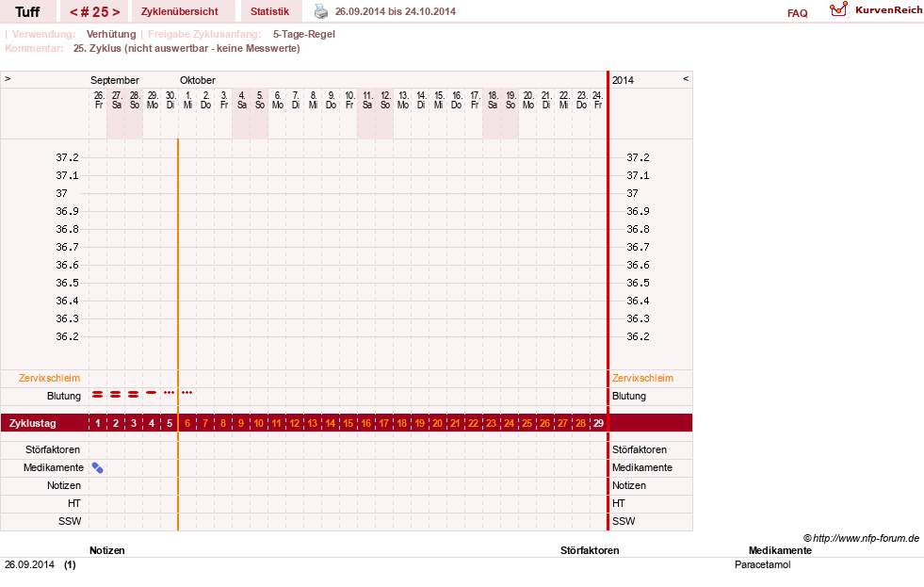Screen dimensions: 924x587
Task: Click the '(1)' reference number in legend
Action: [70, 564]
